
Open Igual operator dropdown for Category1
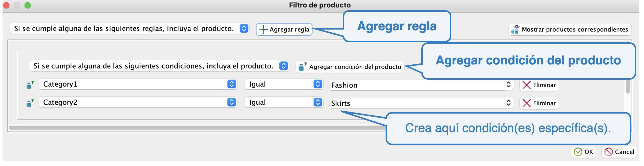click(x=318, y=84)
